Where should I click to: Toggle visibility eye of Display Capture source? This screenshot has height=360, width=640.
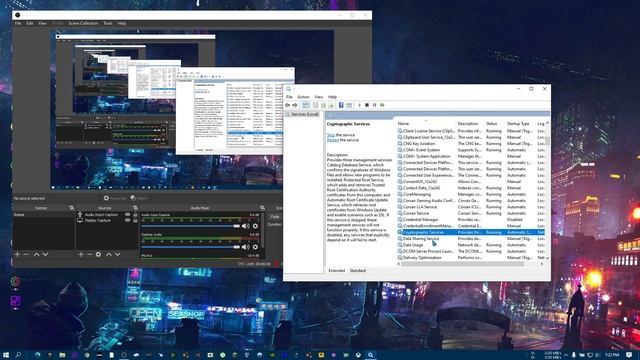(127, 220)
